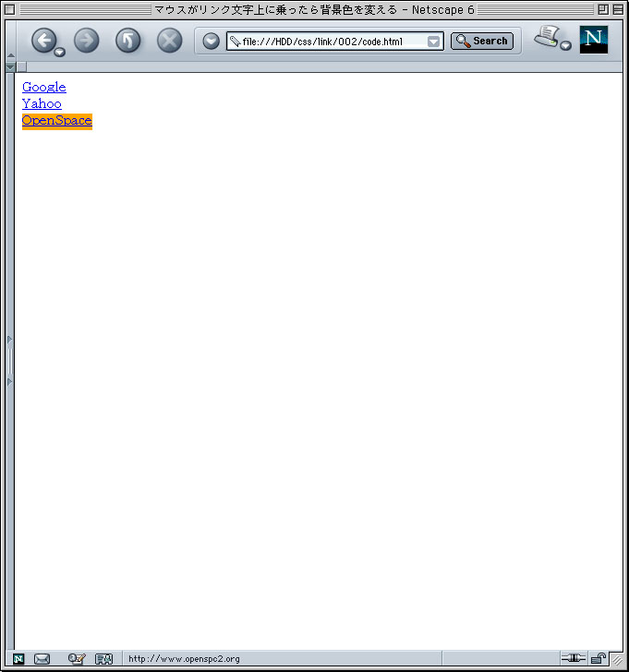Open the Google link
The image size is (629, 672).
[44, 87]
